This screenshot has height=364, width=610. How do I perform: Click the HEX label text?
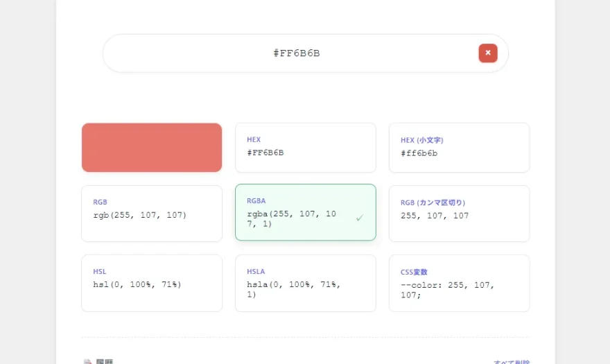(254, 139)
